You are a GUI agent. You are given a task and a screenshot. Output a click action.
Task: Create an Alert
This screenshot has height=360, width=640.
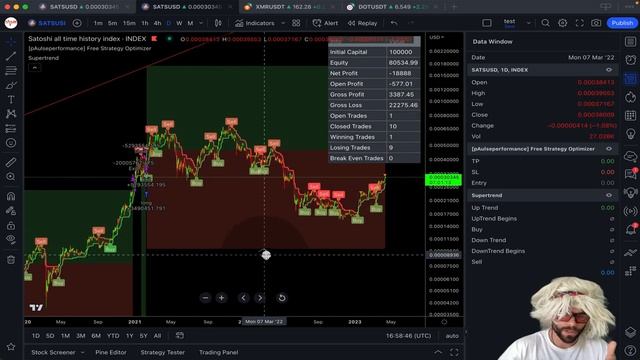[x=325, y=23]
